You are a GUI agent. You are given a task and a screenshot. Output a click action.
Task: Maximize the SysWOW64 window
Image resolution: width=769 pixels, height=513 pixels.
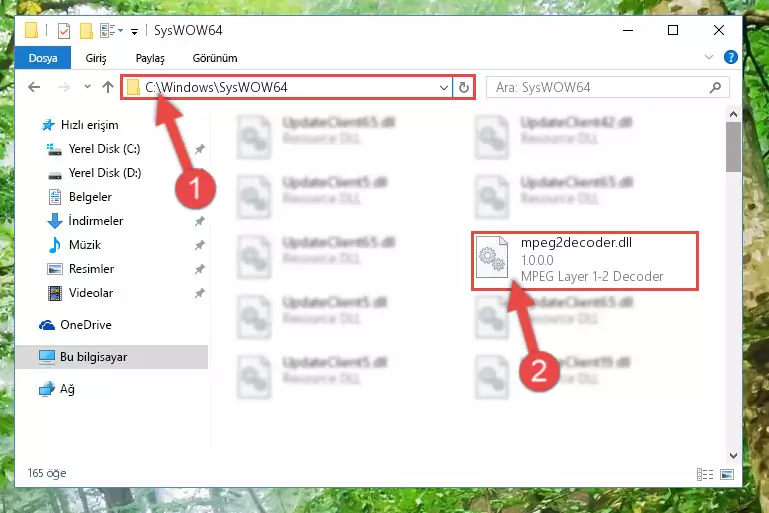(673, 30)
